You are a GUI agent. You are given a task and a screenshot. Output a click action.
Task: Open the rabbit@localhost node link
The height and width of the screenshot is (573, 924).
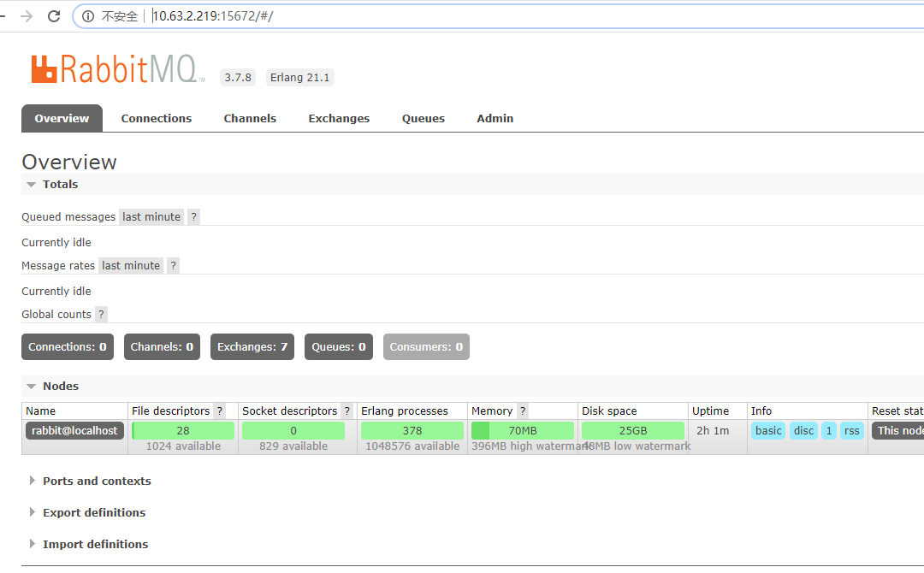pos(74,431)
